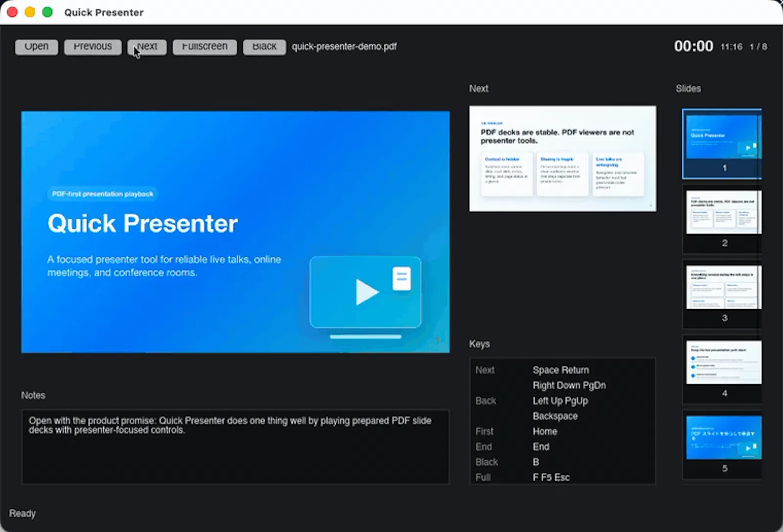This screenshot has height=532, width=783.
Task: Blank the screen with Black button
Action: (264, 47)
